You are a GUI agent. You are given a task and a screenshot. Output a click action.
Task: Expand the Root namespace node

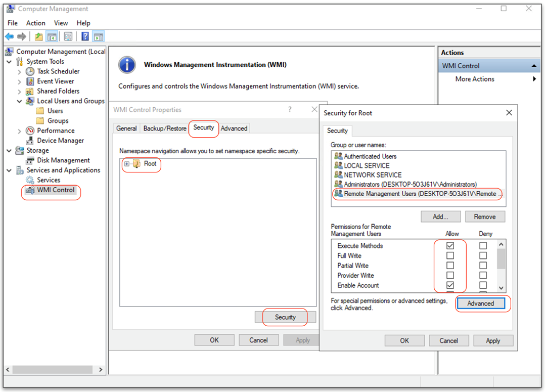(127, 164)
